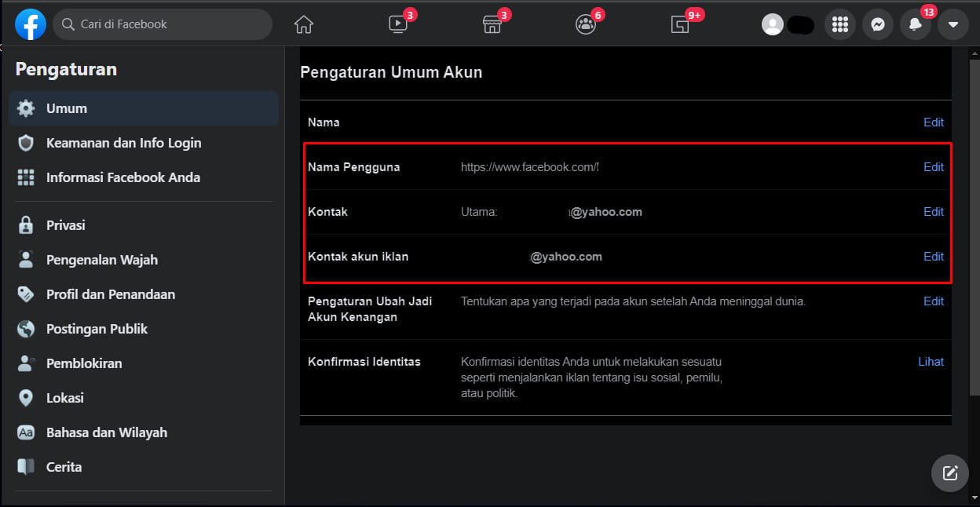This screenshot has height=507, width=980.
Task: Select Pengenalan Wajah in the sidebar
Action: pyautogui.click(x=102, y=259)
